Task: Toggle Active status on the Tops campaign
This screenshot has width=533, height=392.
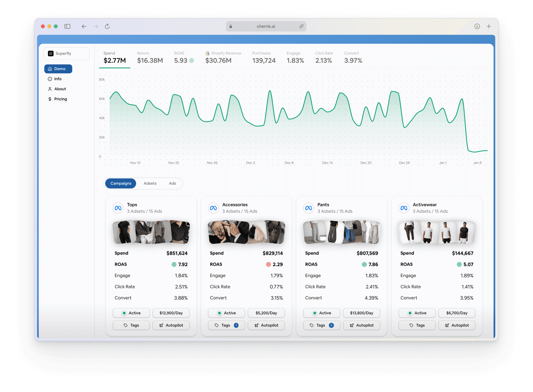Action: [x=131, y=313]
